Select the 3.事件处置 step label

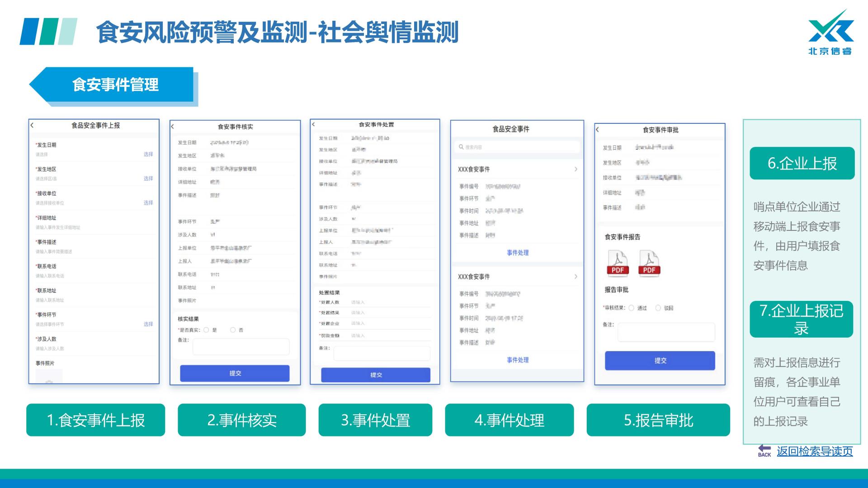pyautogui.click(x=375, y=420)
